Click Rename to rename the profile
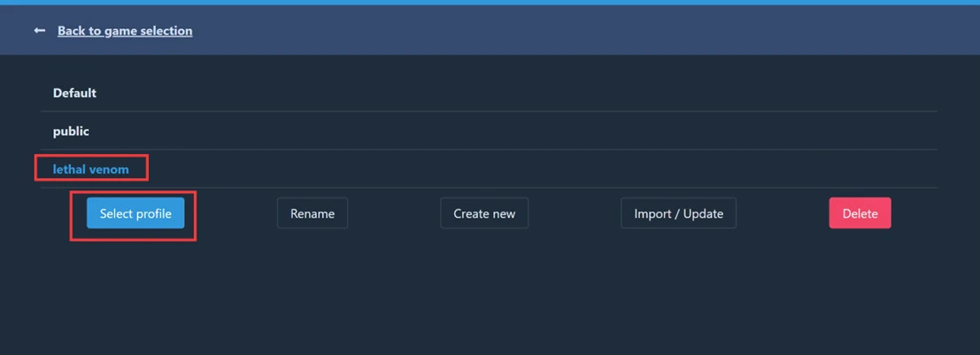Screen dimensions: 980x355 click(313, 213)
